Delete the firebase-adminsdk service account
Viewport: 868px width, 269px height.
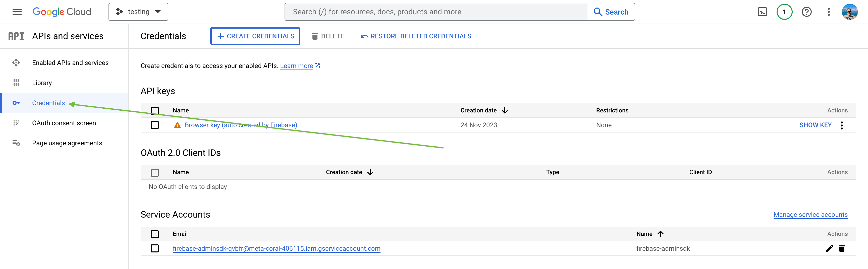842,248
